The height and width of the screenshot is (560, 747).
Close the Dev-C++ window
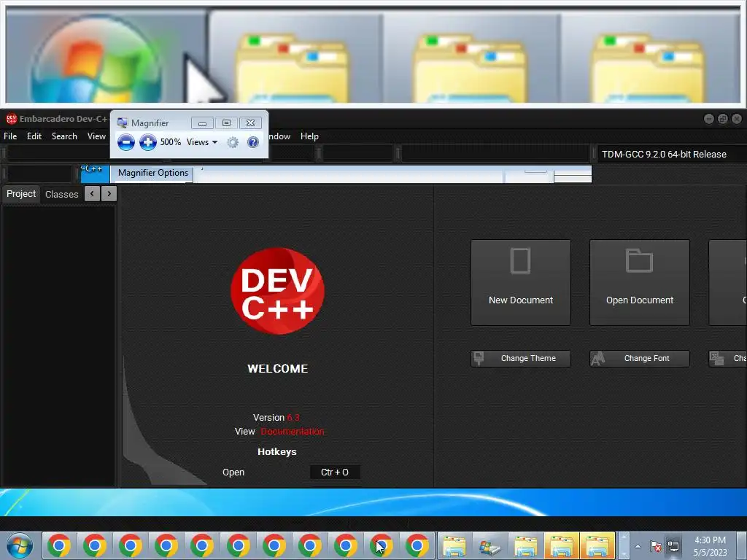(737, 119)
